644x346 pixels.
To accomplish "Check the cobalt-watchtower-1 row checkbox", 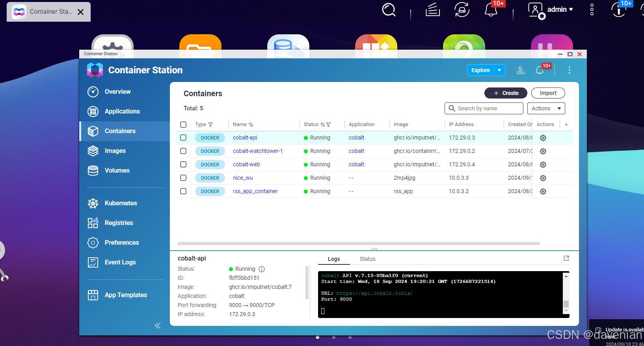I will [183, 151].
